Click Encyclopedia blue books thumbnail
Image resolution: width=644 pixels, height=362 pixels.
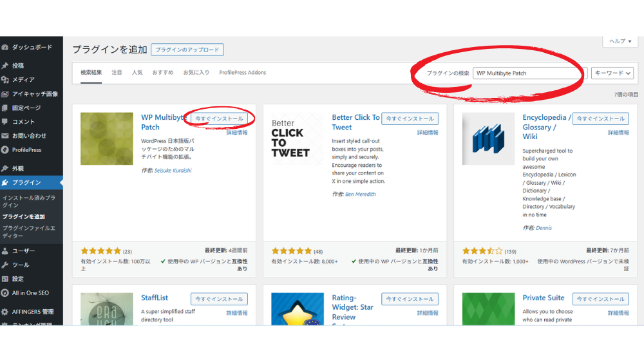pyautogui.click(x=488, y=139)
